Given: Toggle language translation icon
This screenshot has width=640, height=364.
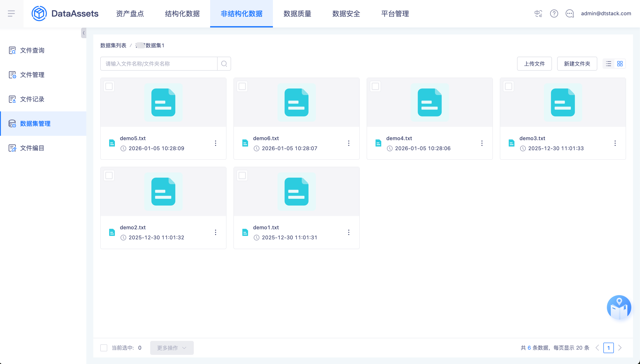Looking at the screenshot, I should click(538, 14).
